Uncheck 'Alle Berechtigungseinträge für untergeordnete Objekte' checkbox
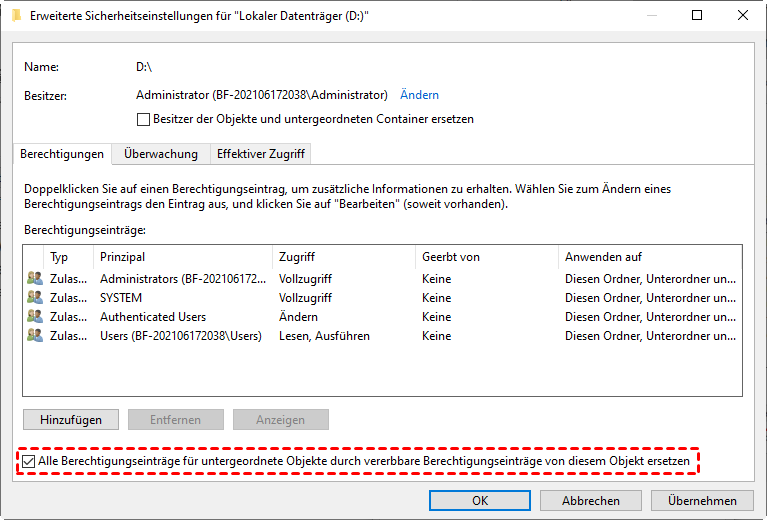 pos(29,461)
